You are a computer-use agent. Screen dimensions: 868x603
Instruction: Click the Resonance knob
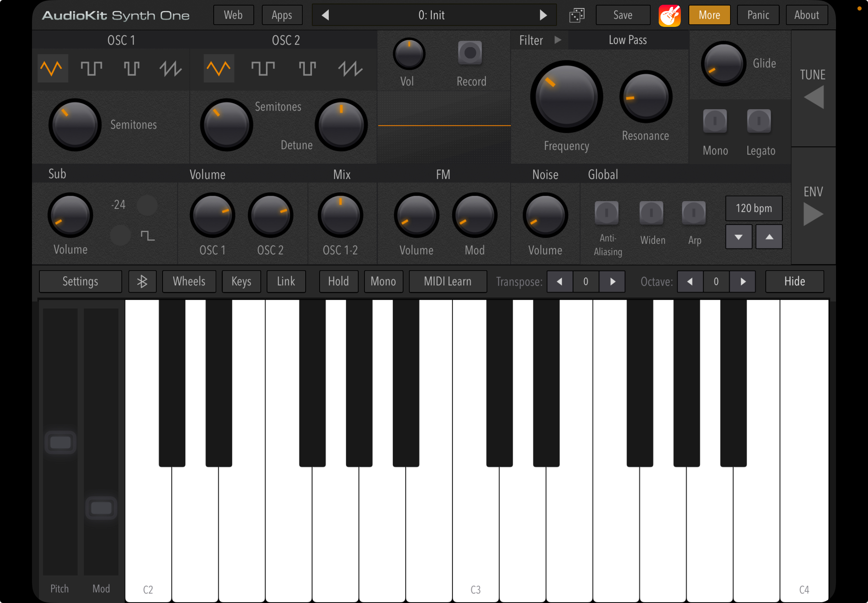[646, 97]
